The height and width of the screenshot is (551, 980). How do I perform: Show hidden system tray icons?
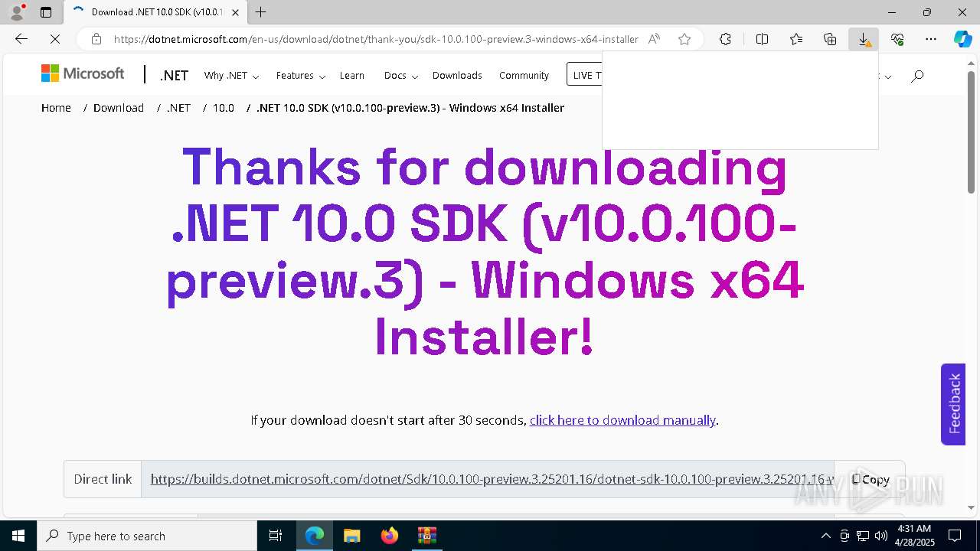tap(825, 536)
